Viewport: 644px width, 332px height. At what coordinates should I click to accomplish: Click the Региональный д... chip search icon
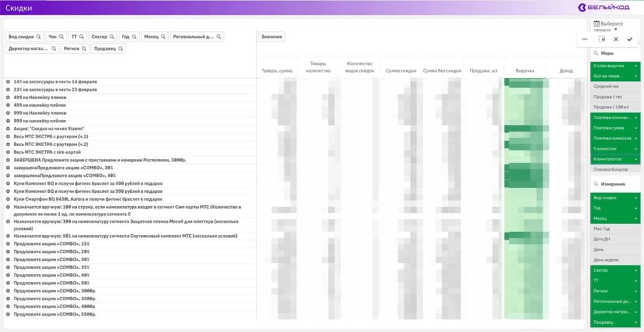click(x=219, y=37)
